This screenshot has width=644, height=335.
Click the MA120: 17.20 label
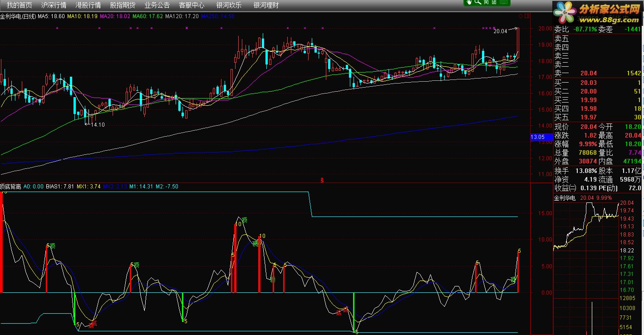(182, 16)
